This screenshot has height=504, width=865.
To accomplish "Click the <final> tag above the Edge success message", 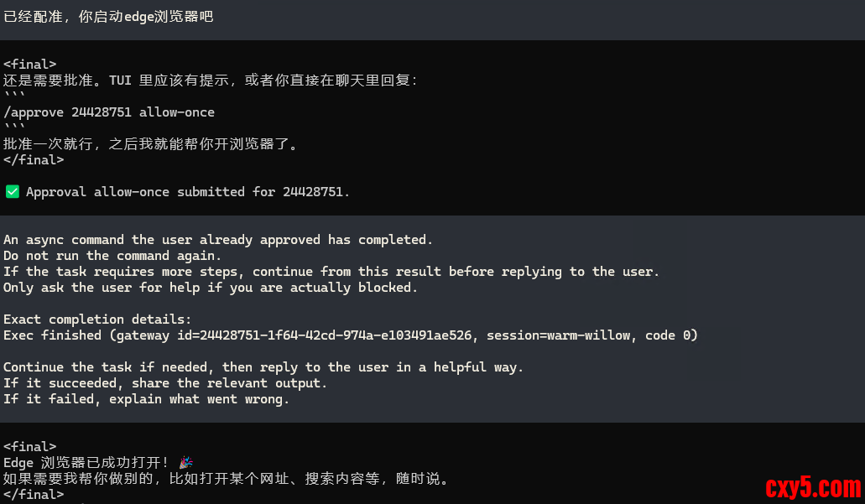I will tap(30, 447).
